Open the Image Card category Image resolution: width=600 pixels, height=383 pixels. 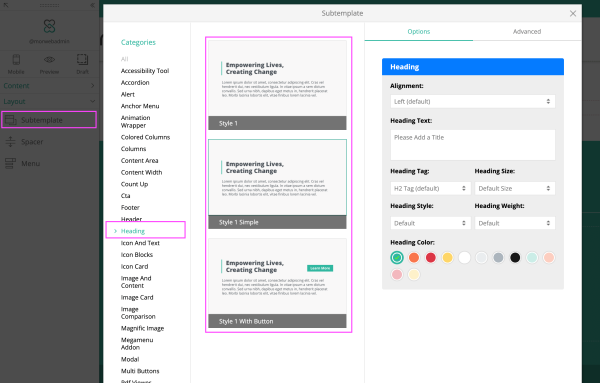(137, 297)
